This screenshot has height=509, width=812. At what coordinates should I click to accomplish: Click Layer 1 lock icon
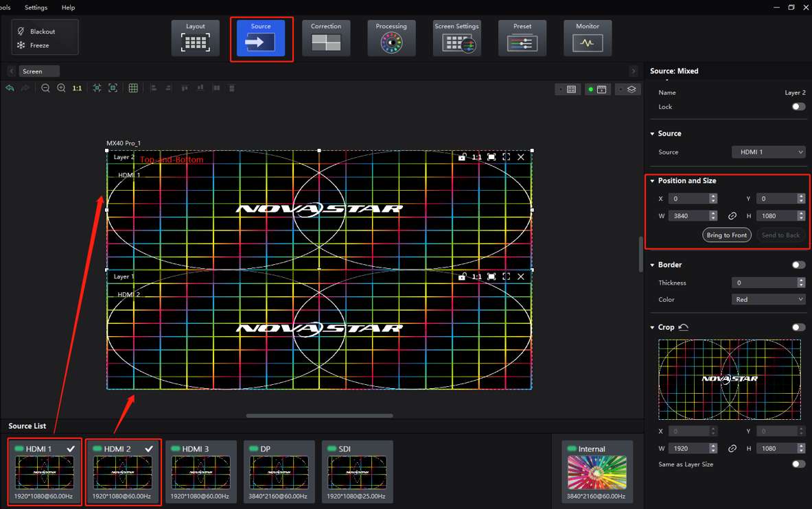click(x=462, y=276)
